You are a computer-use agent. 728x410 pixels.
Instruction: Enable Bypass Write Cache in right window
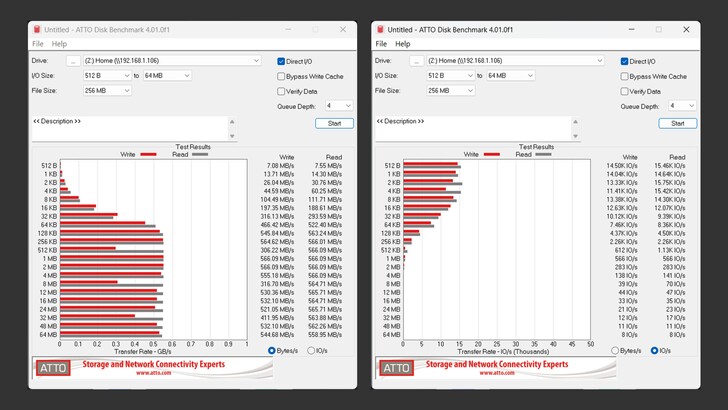(625, 76)
